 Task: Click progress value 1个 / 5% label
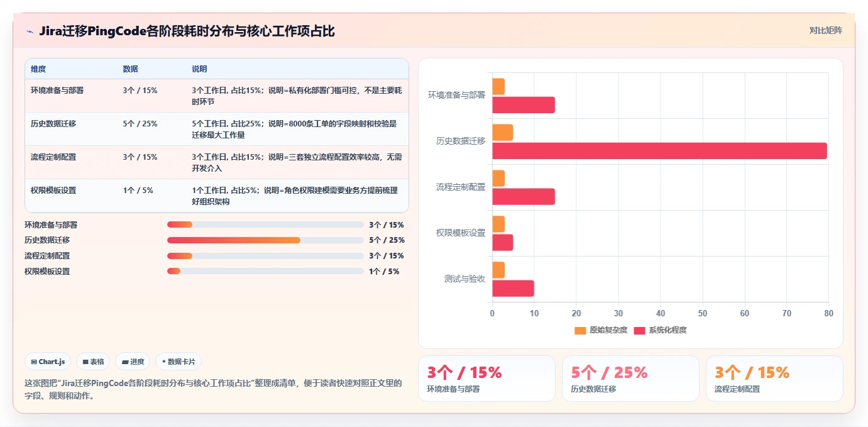(x=384, y=272)
